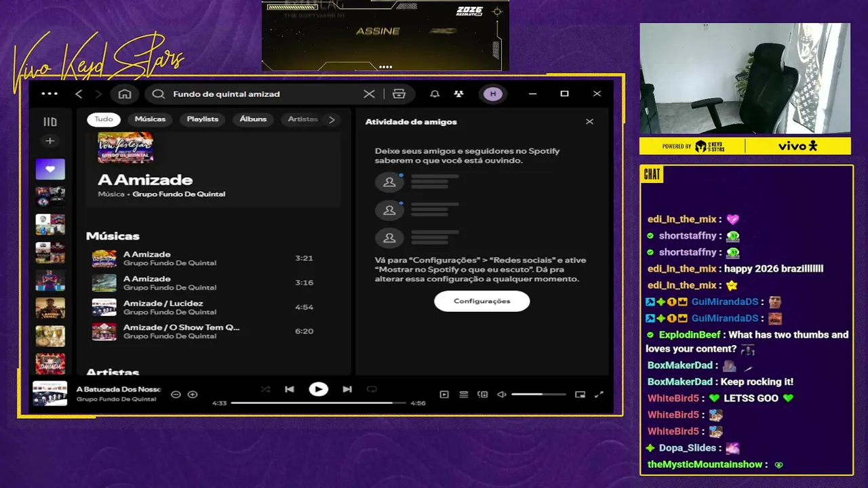The width and height of the screenshot is (868, 488).
Task: Skip to previous track
Action: pos(290,389)
